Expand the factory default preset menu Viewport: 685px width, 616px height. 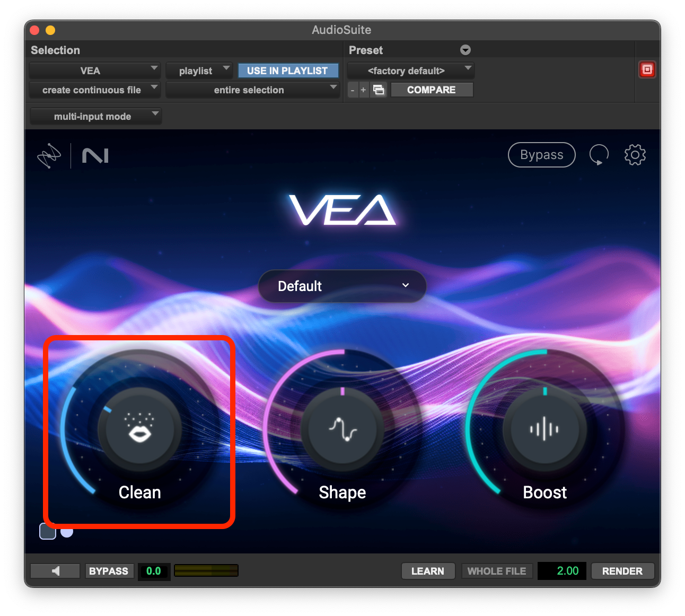point(410,71)
